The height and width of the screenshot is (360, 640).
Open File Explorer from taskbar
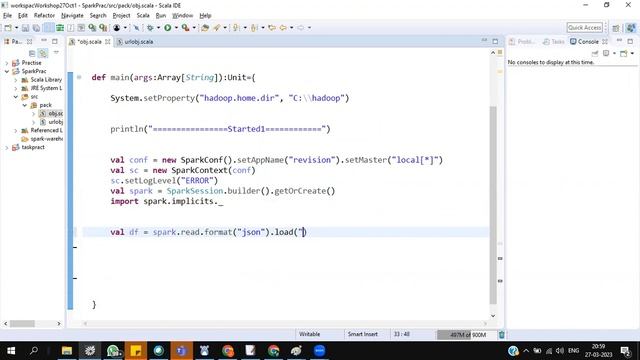click(x=67, y=351)
